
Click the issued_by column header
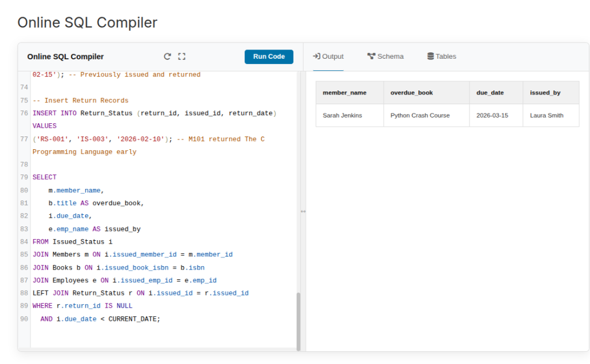point(545,93)
